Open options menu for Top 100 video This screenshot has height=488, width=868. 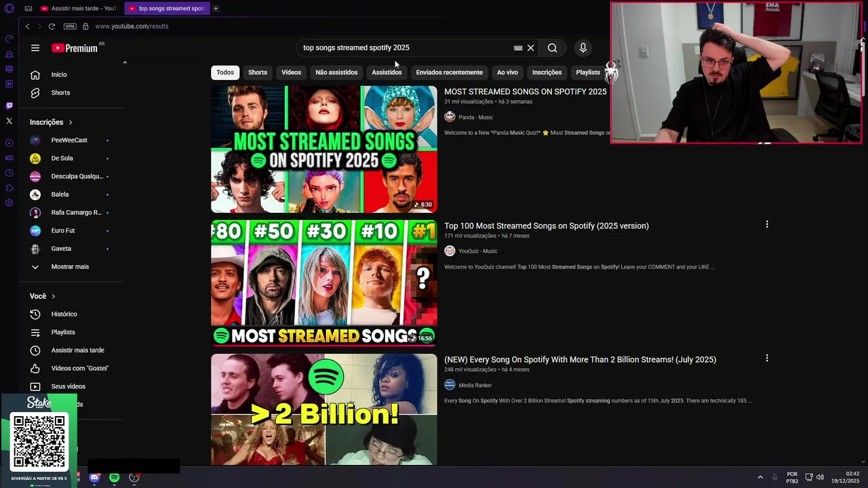coord(767,224)
